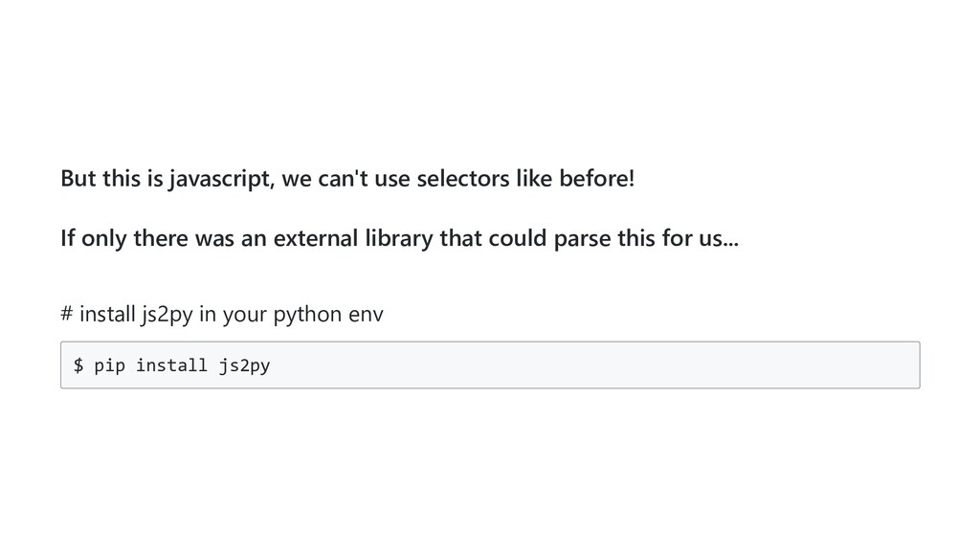Click "js2py" inside the code block
Viewport: 980px width, 551px height.
(x=244, y=364)
